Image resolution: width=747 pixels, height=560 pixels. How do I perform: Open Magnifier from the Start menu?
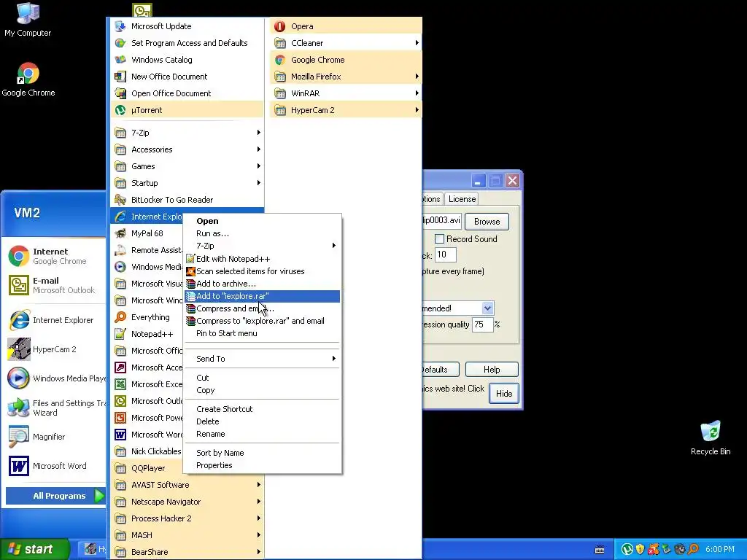pos(54,437)
